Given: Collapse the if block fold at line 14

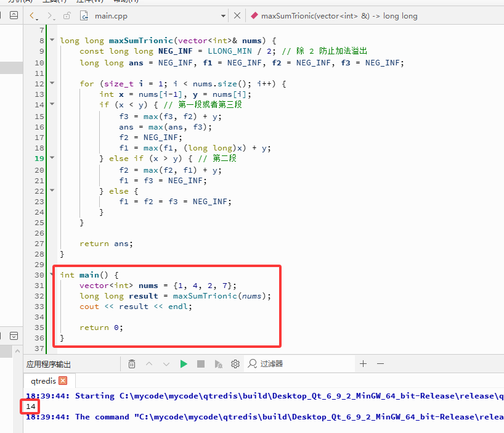Looking at the screenshot, I should pos(52,104).
